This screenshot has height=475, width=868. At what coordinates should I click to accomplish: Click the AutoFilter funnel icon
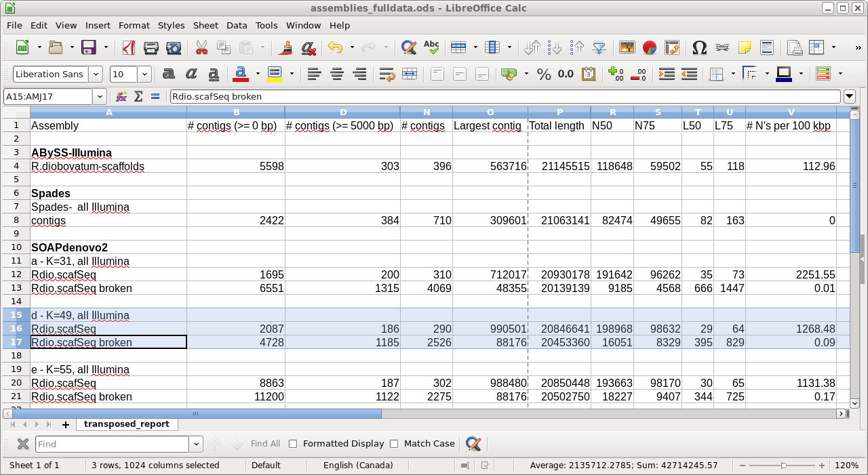click(599, 47)
